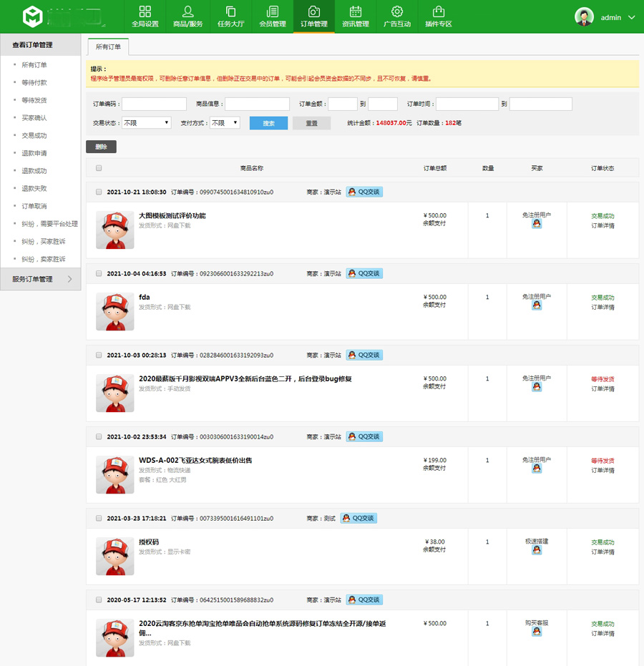Screen dimensions: 644x666
Task: Check the order dated 2021-10-21 18:08:30
Action: coord(99,192)
